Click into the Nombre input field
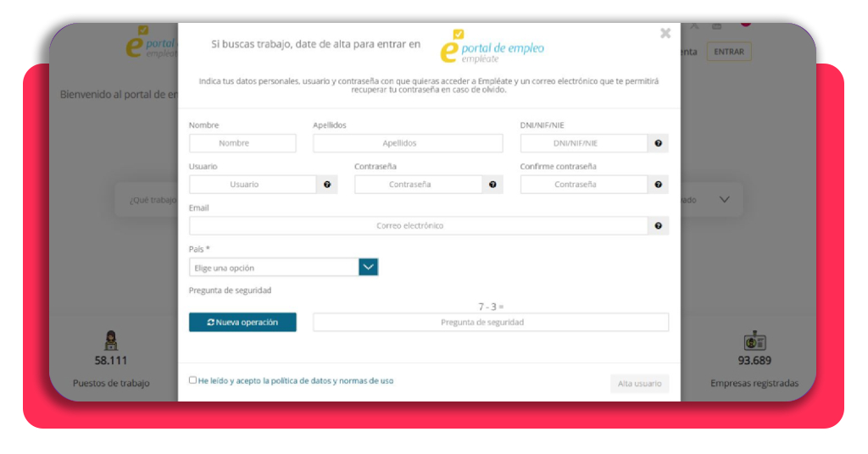Screen dimensions: 868x454 242,143
